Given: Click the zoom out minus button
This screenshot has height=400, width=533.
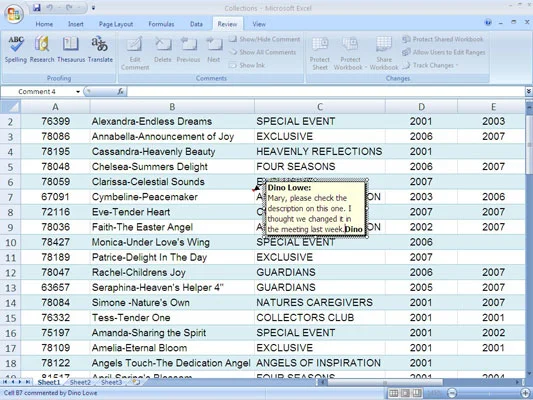Looking at the screenshot, I should [x=452, y=393].
